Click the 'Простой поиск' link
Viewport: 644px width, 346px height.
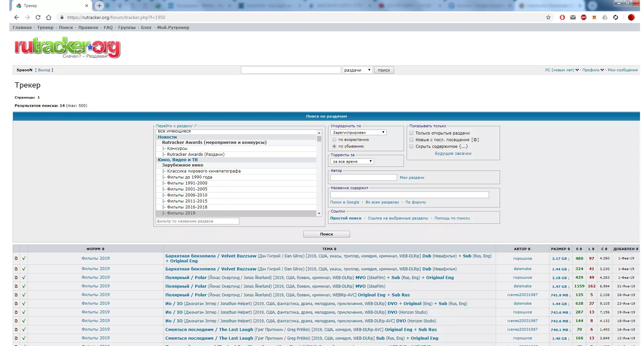point(346,218)
